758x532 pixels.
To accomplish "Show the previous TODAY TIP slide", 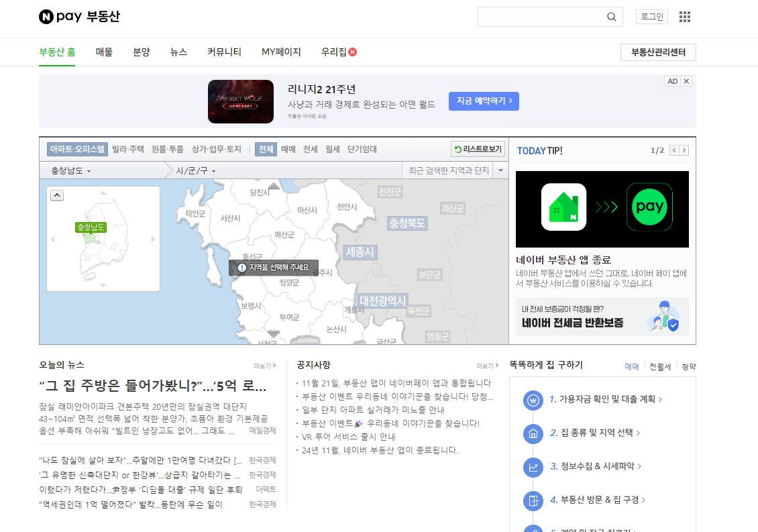I will (674, 150).
